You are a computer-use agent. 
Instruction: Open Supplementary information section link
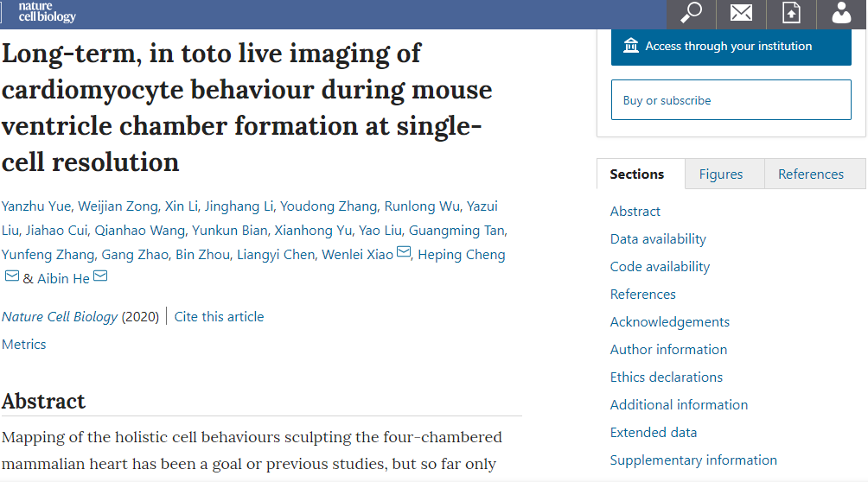pyautogui.click(x=693, y=460)
